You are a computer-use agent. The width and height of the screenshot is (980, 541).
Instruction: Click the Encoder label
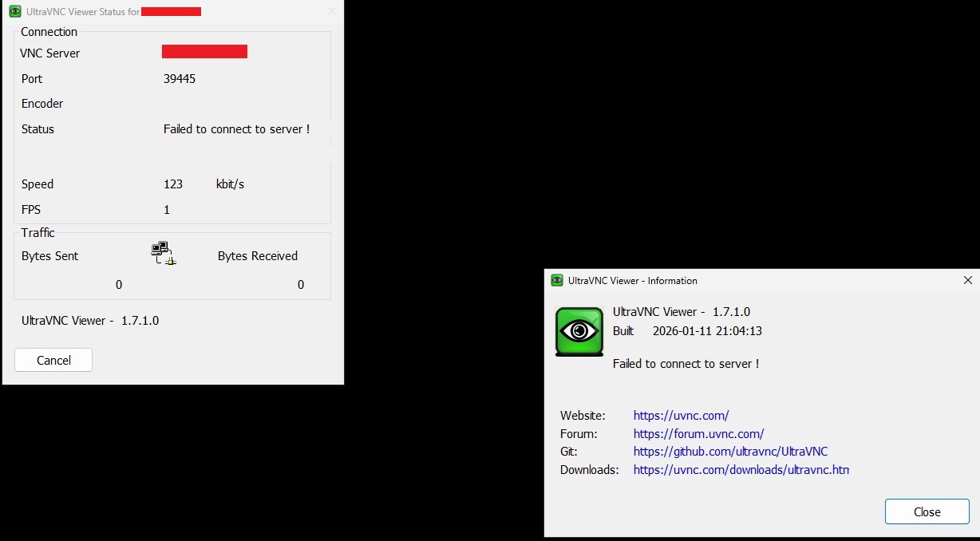pyautogui.click(x=42, y=104)
